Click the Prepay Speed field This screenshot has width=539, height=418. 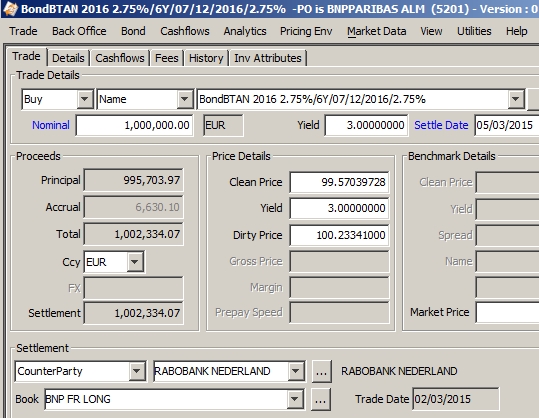[x=339, y=312]
